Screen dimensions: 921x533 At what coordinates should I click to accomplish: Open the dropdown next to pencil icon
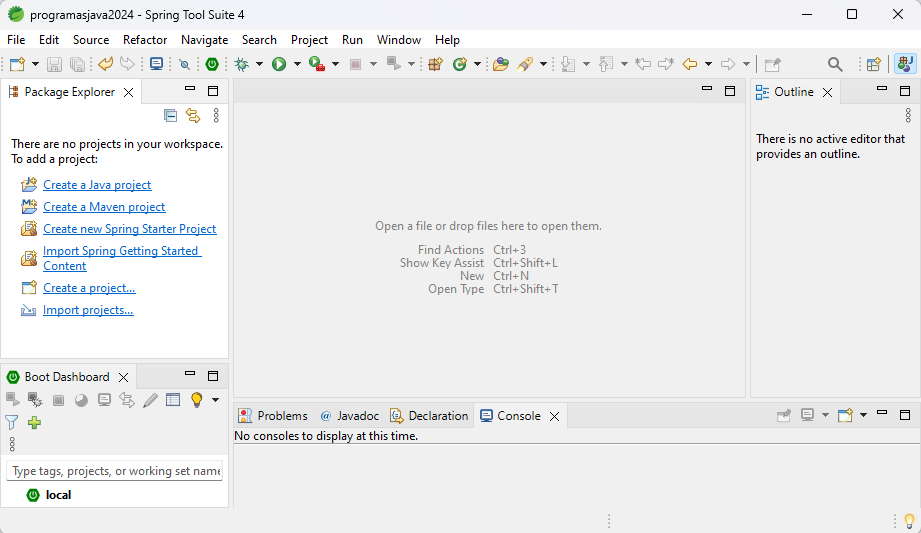[x=543, y=64]
